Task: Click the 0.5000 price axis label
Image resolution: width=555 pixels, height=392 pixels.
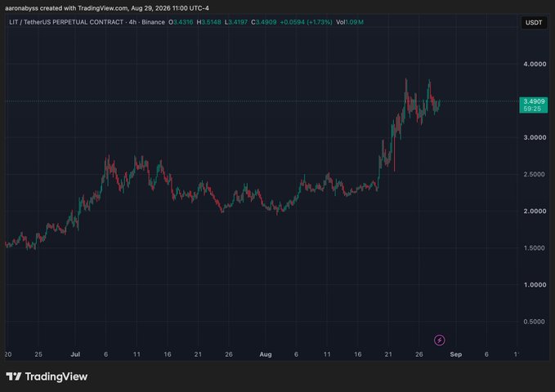Action: click(535, 322)
